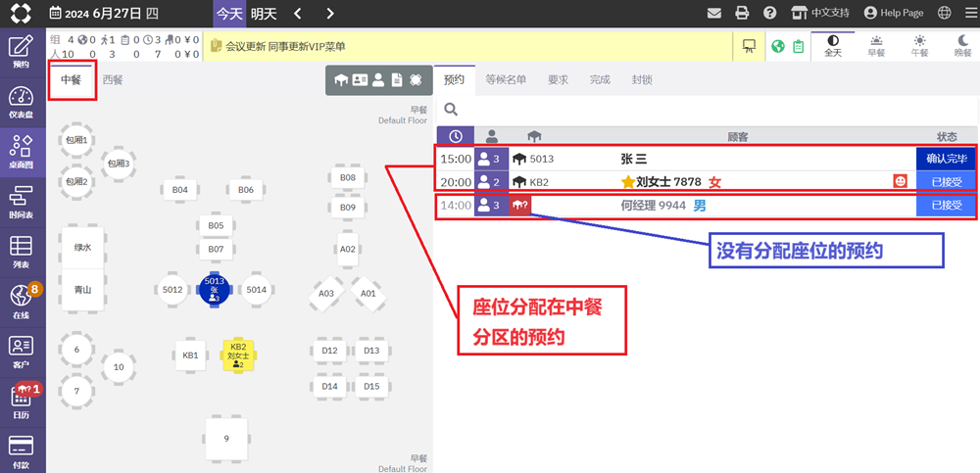
Task: Select the 桌面图 table layout sidebar item
Action: pos(23,153)
